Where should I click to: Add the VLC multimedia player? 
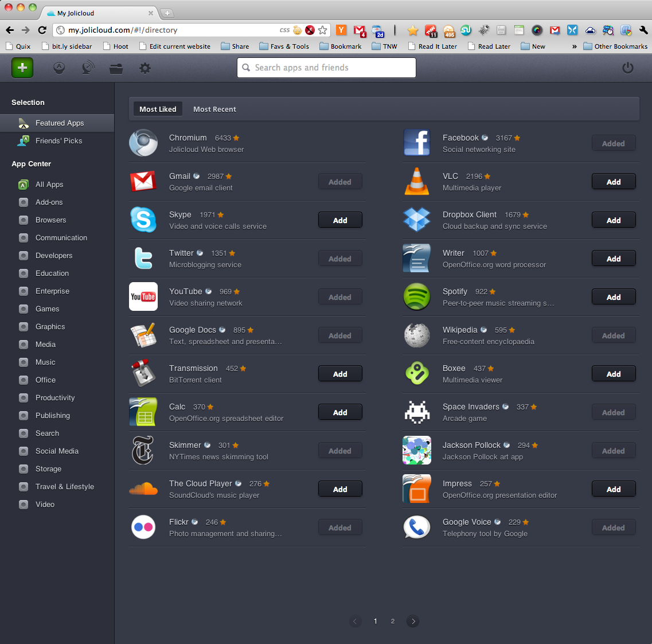pos(614,182)
